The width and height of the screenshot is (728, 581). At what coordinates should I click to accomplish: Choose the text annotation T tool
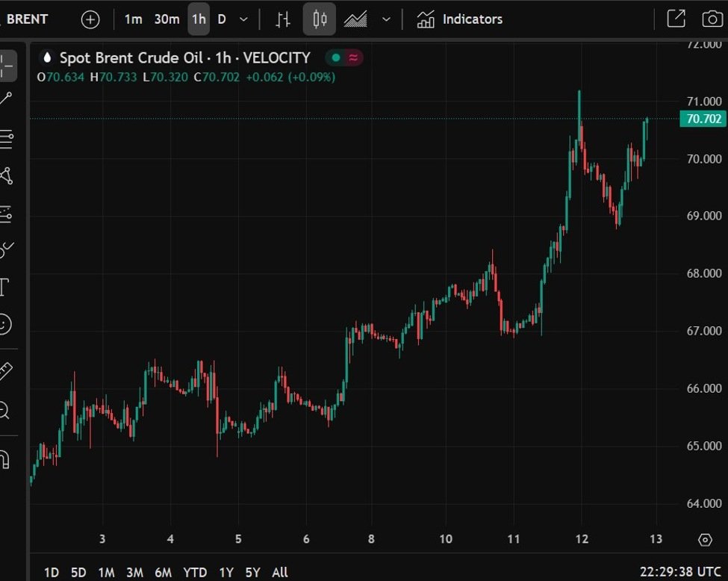[4, 287]
